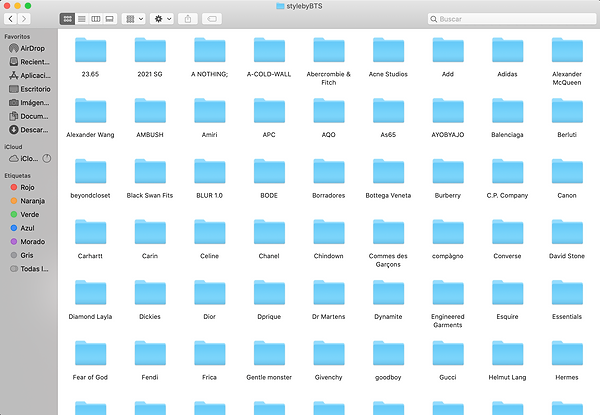The width and height of the screenshot is (600, 415).
Task: Switch to gallery view
Action: coord(109,19)
